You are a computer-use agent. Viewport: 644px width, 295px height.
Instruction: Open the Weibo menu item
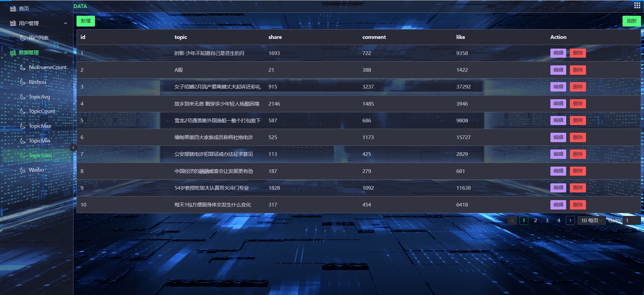click(x=37, y=170)
